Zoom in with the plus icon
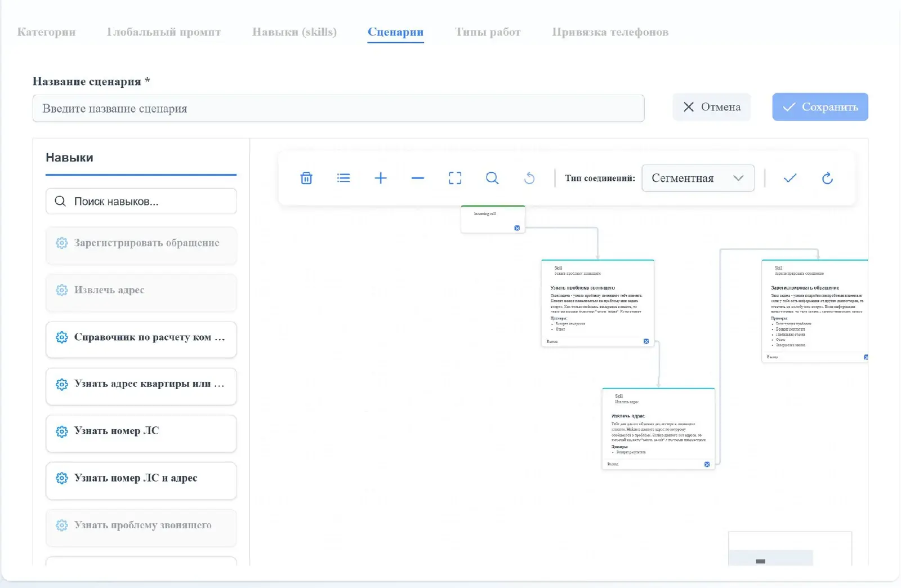Screen dimensions: 901x588 pyautogui.click(x=381, y=178)
